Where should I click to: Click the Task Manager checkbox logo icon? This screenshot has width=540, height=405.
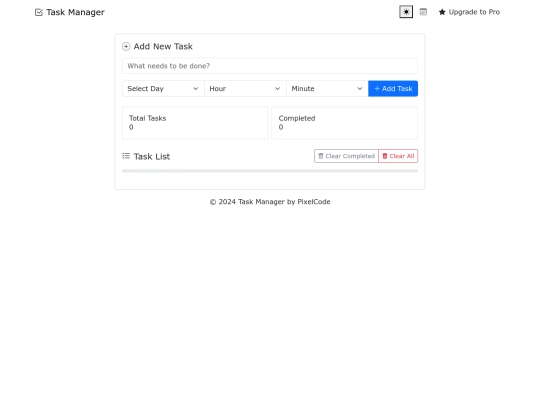pyautogui.click(x=39, y=12)
